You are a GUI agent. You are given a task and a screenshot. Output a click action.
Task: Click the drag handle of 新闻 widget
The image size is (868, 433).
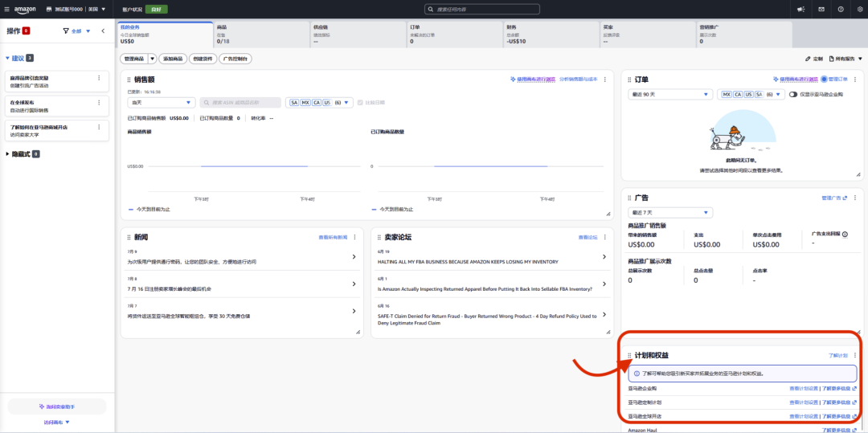point(129,237)
